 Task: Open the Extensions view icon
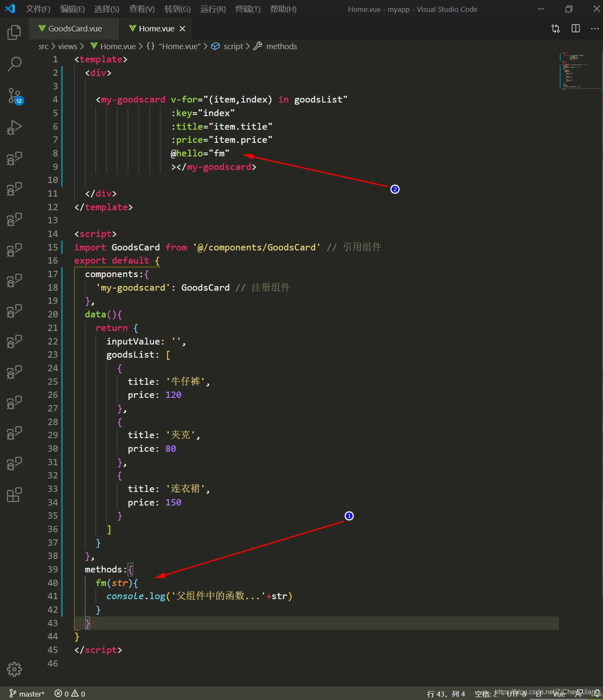14,494
